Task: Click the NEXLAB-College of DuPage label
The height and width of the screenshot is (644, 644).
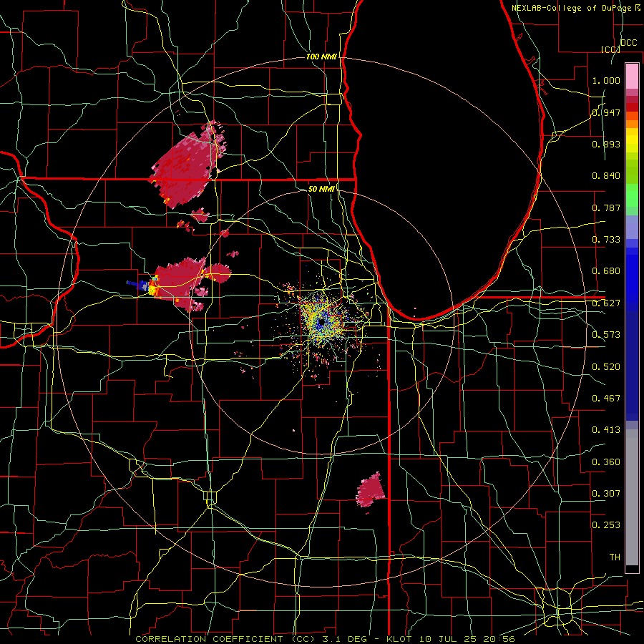Action: pyautogui.click(x=572, y=8)
